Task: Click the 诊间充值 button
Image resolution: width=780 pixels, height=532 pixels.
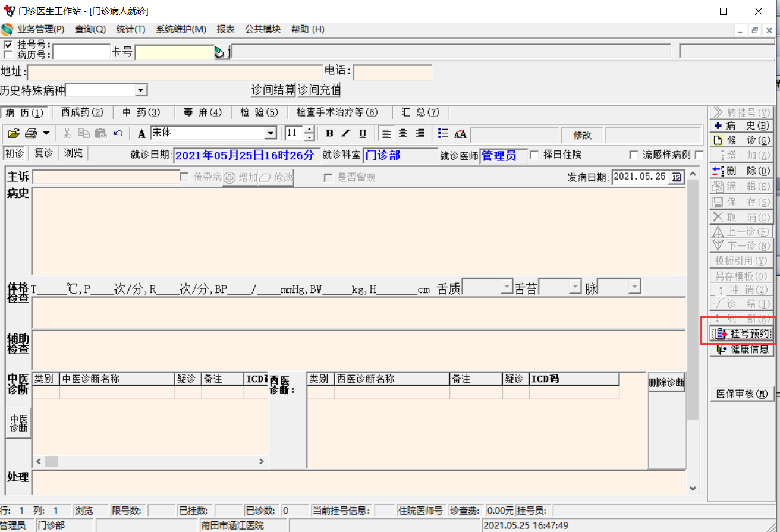Action: tap(319, 90)
